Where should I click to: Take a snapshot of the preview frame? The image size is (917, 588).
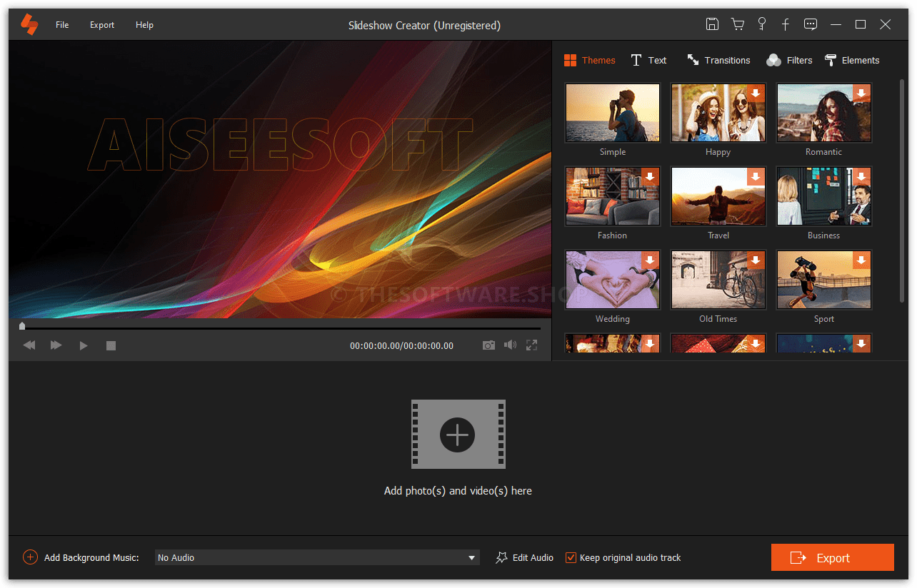(x=488, y=345)
